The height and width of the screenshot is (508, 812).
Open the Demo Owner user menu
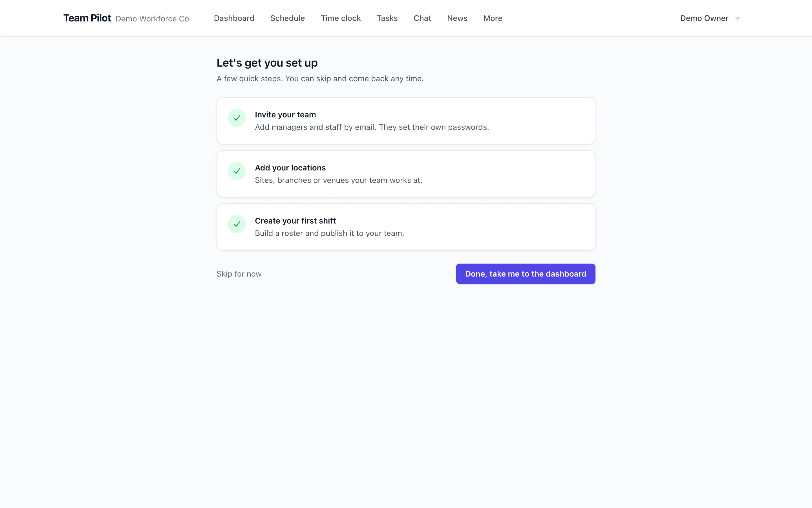[710, 18]
